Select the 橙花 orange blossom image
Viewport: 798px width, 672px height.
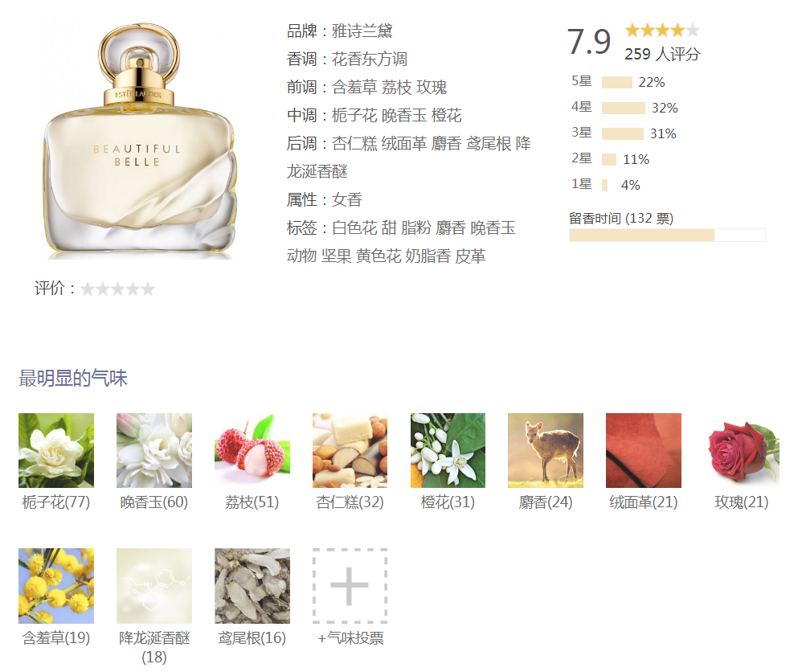(448, 450)
